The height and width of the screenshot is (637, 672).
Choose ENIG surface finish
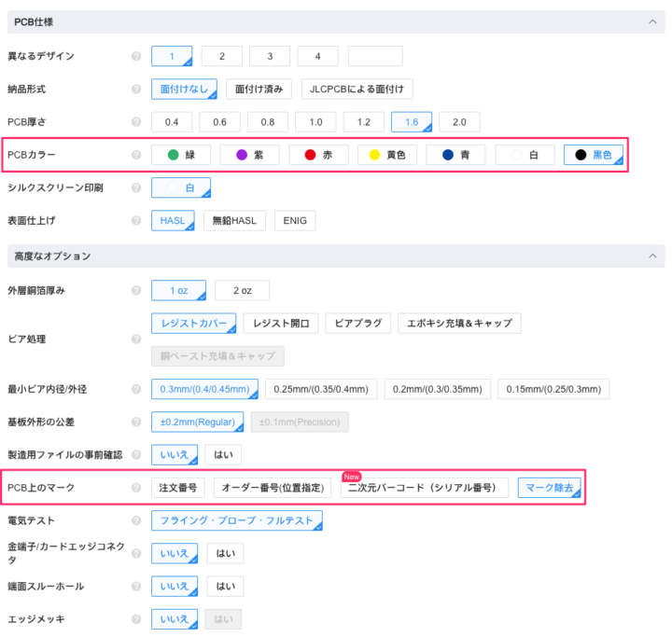tap(295, 221)
